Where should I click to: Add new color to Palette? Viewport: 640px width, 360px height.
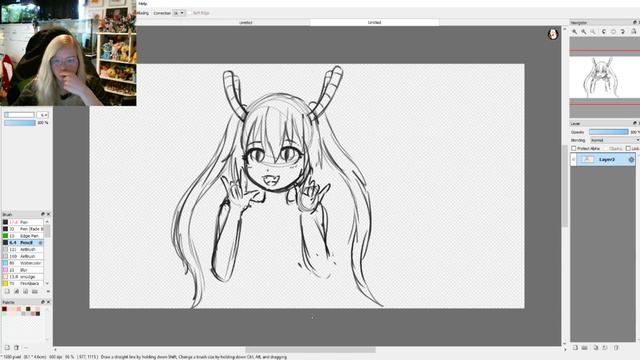point(7,348)
